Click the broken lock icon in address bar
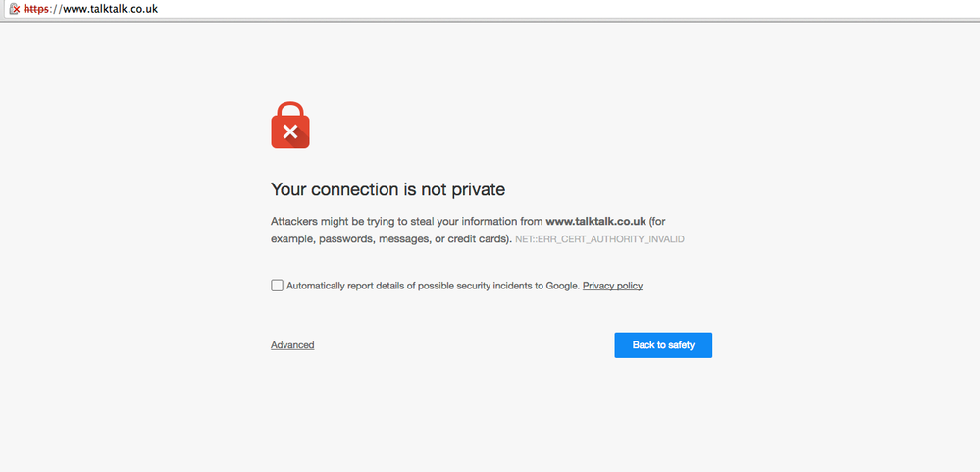The image size is (980, 472). (x=14, y=9)
